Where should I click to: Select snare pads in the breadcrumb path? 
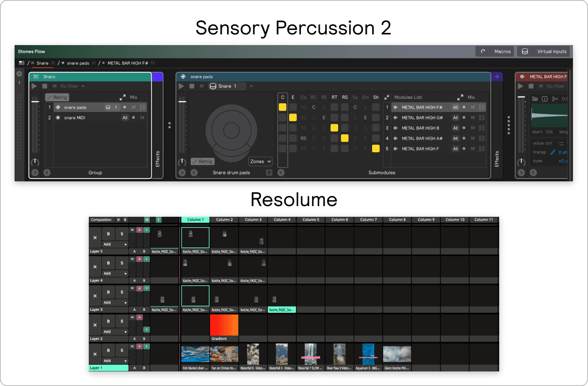pos(78,63)
